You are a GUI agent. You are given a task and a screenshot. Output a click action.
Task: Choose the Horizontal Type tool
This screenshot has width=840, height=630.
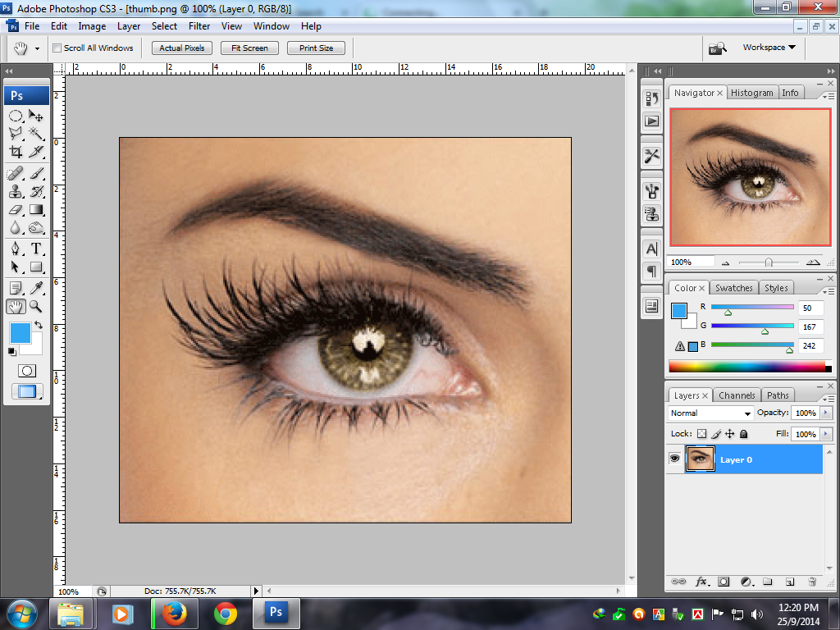click(36, 249)
